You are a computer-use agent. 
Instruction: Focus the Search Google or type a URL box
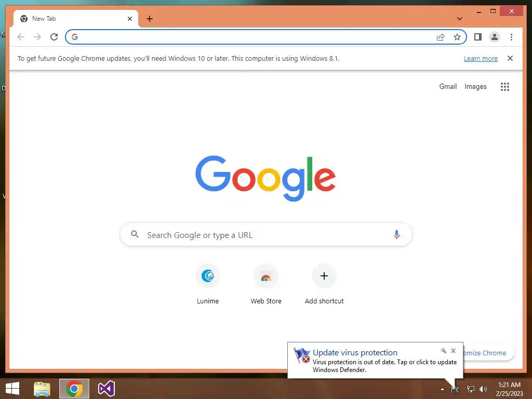coord(266,234)
